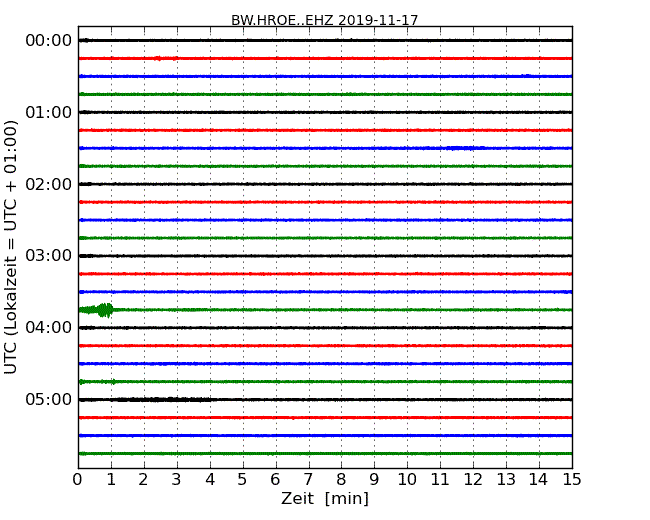Click the thickened black 05:00 trace near minute 3
Screen dimensions: 650x520
click(162, 400)
